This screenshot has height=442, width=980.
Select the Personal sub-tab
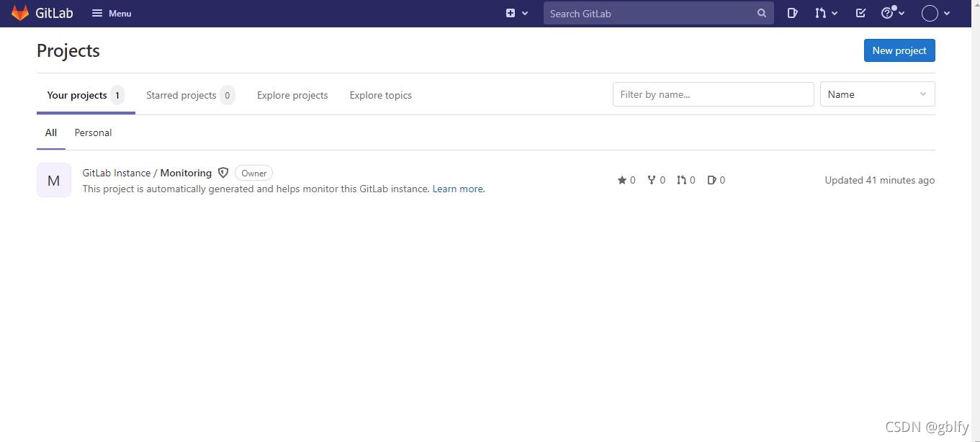tap(94, 132)
